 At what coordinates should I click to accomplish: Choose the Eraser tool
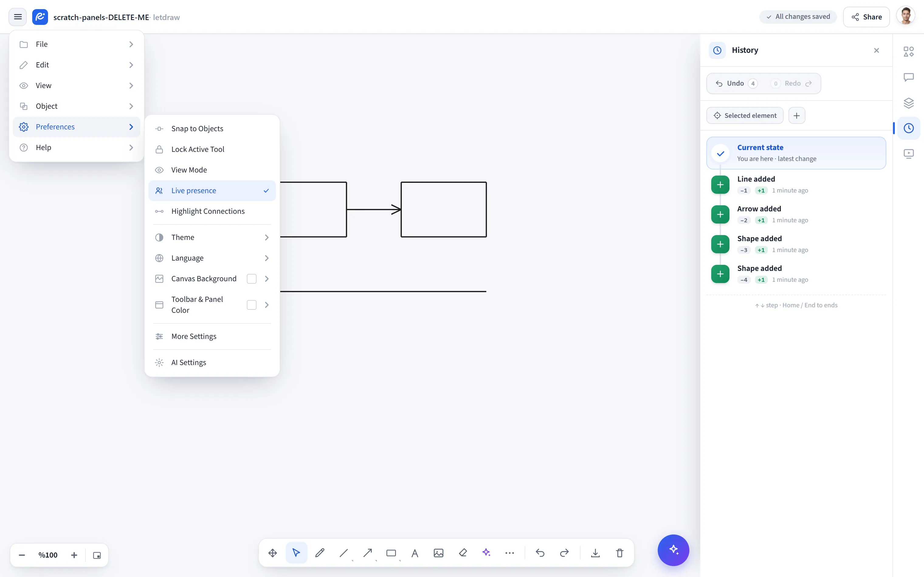coord(463,553)
